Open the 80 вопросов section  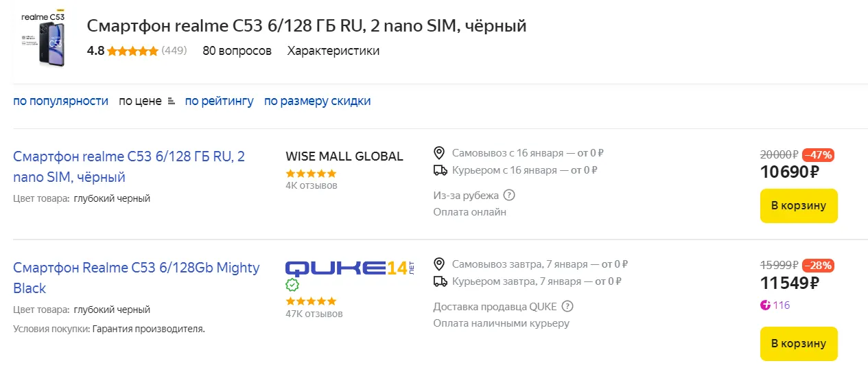pos(237,51)
